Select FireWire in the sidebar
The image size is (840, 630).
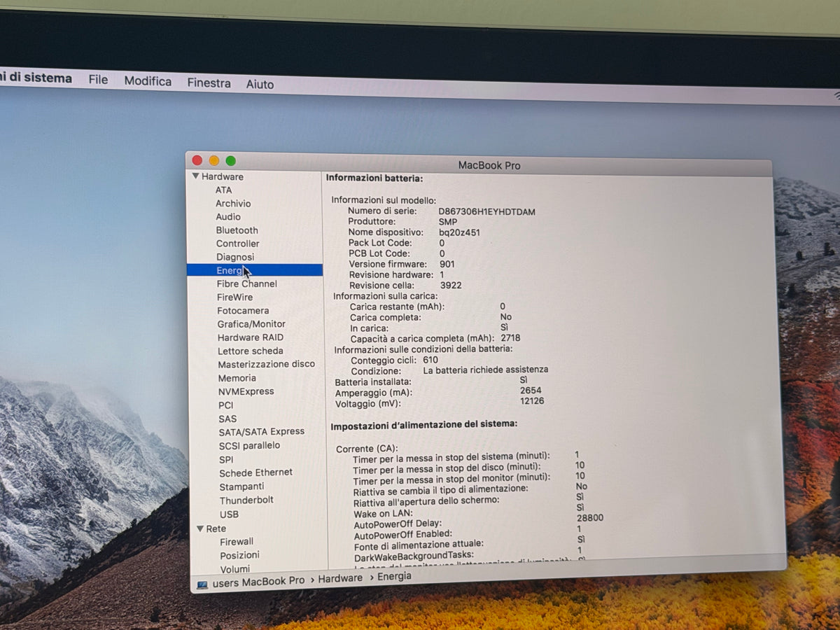(234, 297)
